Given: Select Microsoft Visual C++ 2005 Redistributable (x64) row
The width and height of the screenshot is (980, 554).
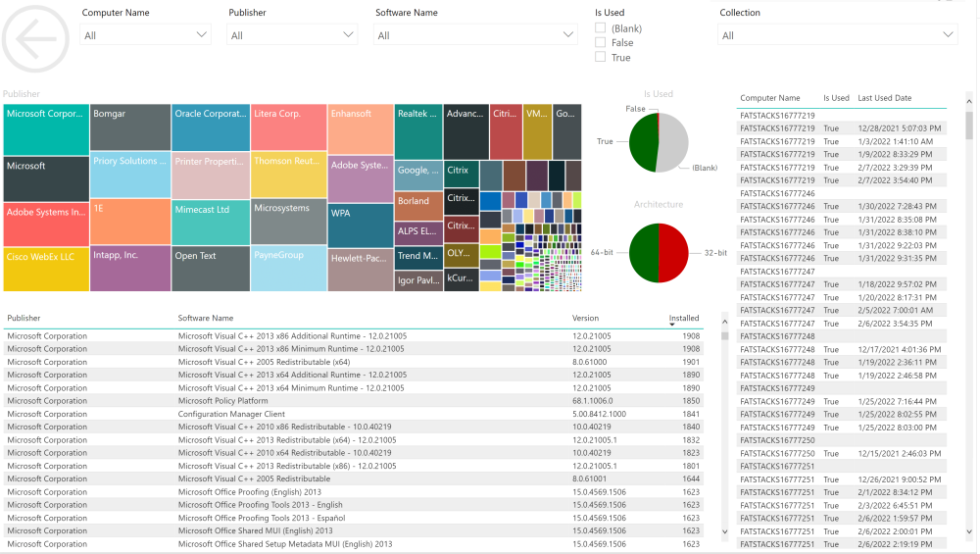Looking at the screenshot, I should coord(354,362).
